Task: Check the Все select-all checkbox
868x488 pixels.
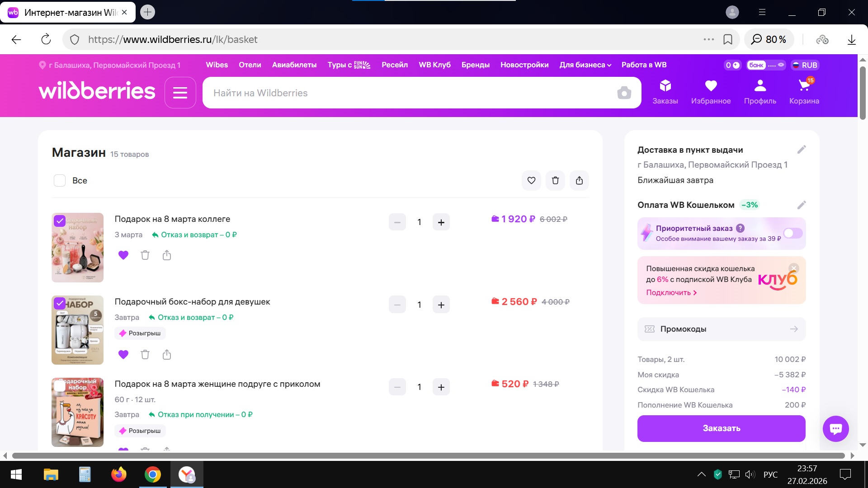Action: [60, 181]
